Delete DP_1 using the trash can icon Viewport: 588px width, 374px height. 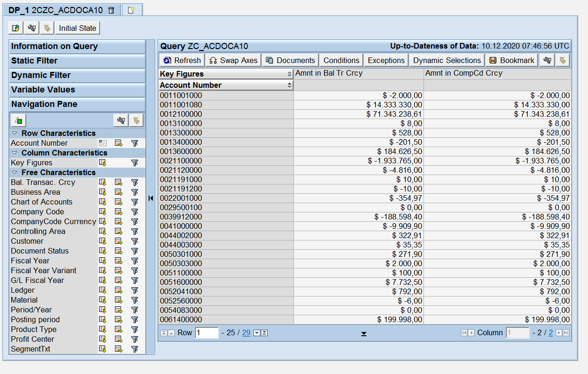(111, 9)
